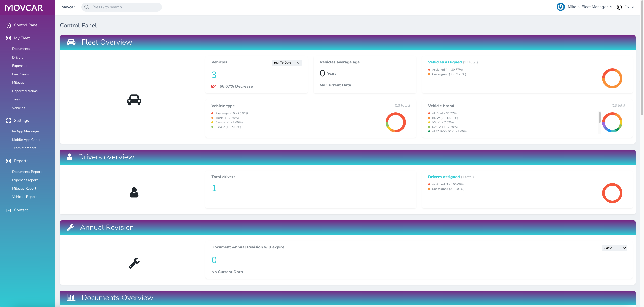Click the globe language icon
Screen dimensions: 644x307
pos(620,7)
